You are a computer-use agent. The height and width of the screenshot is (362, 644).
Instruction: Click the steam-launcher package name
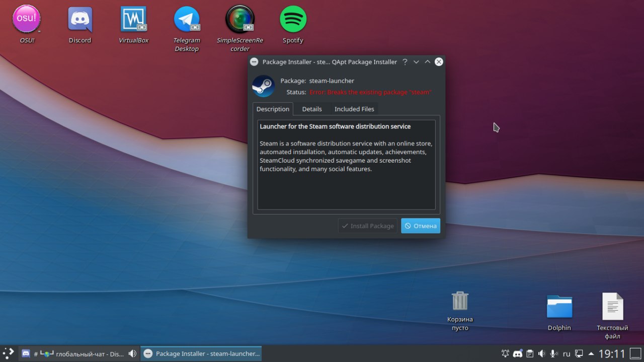click(332, 81)
